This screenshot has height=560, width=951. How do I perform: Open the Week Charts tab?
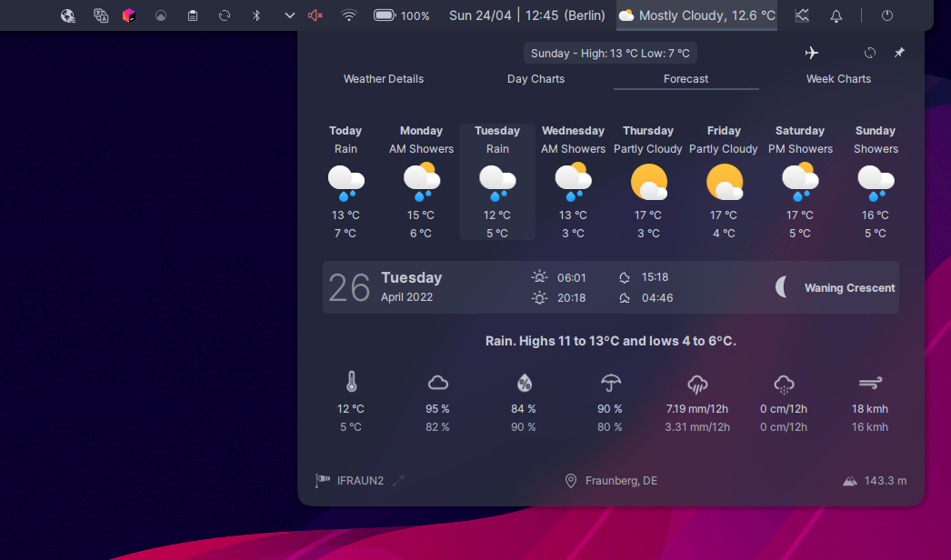838,79
